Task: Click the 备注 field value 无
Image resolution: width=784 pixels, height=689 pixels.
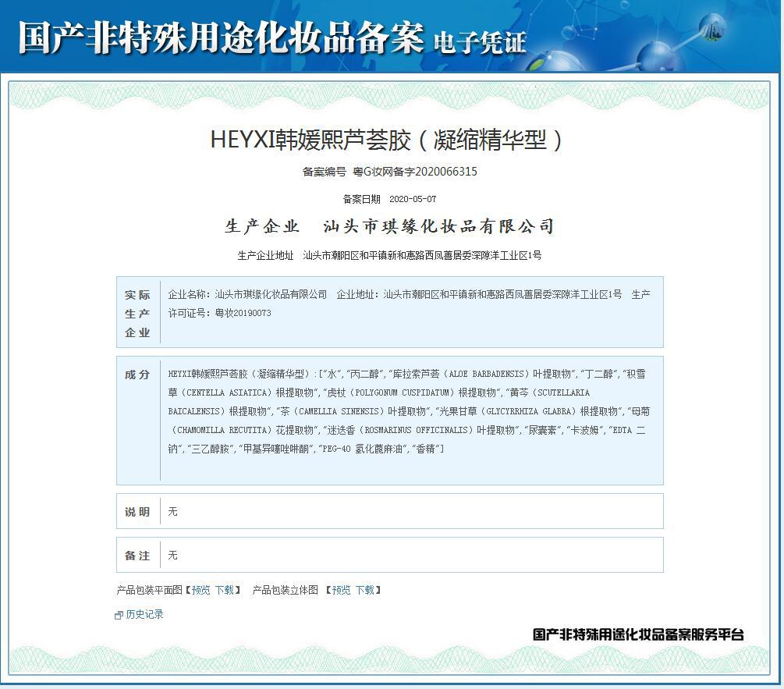Action: point(173,556)
